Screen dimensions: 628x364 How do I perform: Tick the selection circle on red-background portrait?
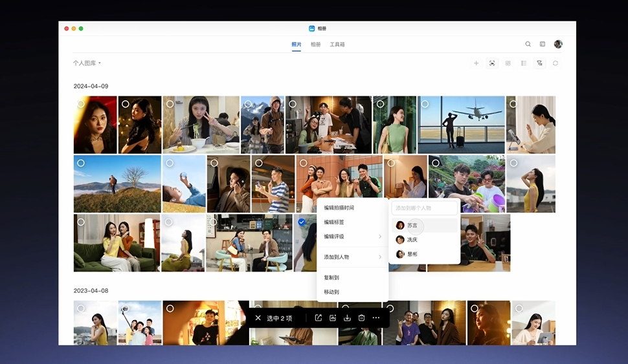81,104
